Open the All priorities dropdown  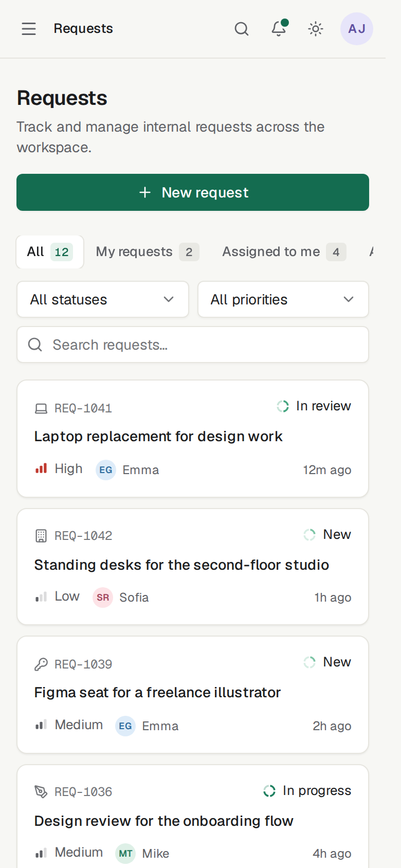(283, 299)
